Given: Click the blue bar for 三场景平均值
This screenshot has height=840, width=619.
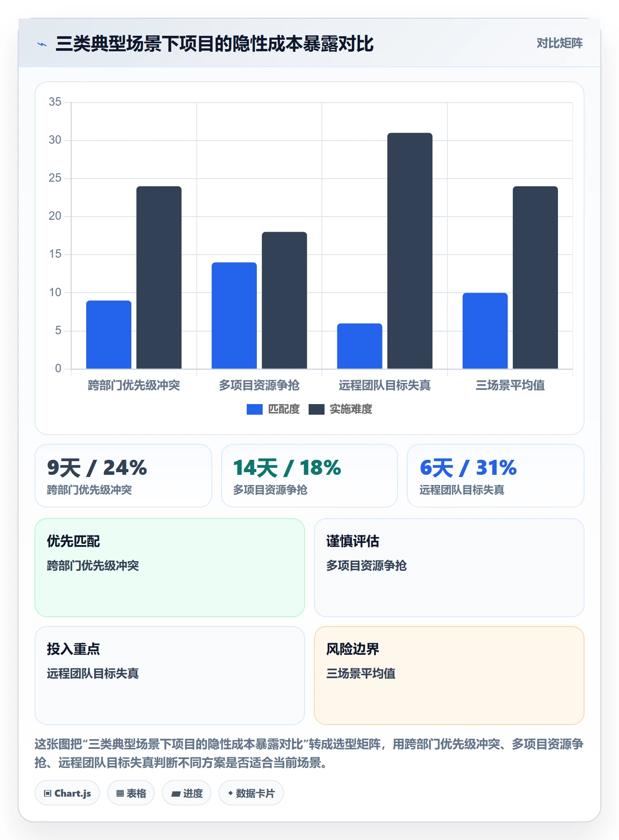Looking at the screenshot, I should [x=485, y=331].
